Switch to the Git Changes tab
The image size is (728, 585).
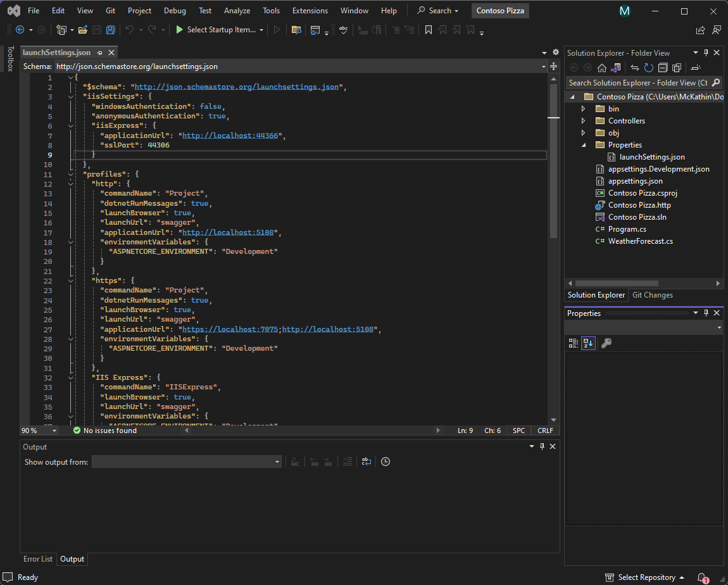652,295
